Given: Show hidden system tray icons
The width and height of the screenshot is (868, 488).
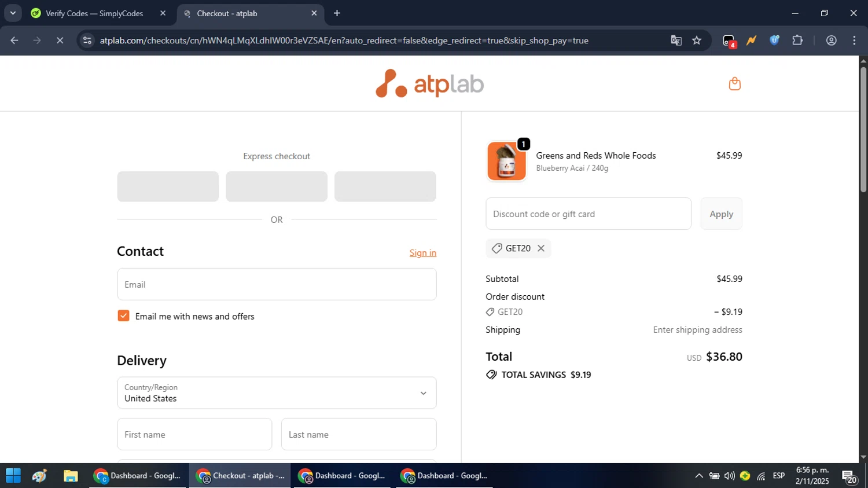Looking at the screenshot, I should 699,476.
